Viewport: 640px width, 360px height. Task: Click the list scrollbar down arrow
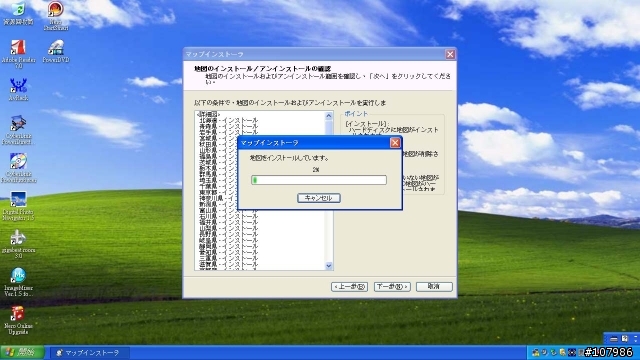pyautogui.click(x=329, y=266)
